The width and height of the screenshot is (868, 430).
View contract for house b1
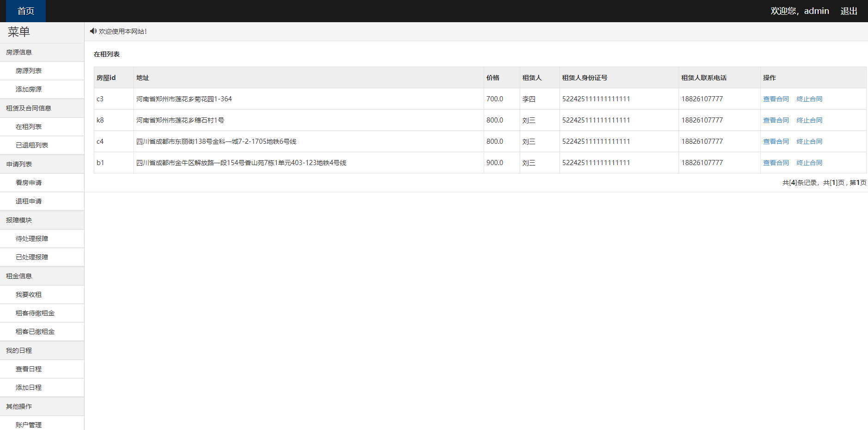click(776, 163)
